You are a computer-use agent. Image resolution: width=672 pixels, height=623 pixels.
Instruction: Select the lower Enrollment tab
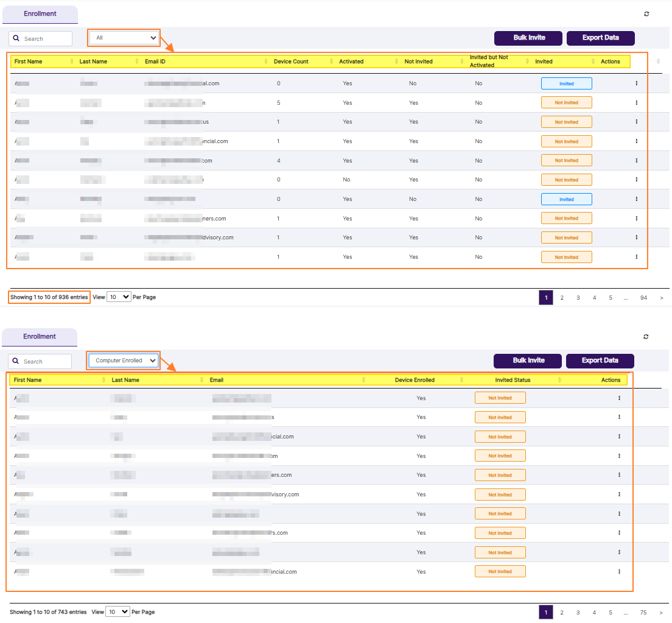pos(40,337)
